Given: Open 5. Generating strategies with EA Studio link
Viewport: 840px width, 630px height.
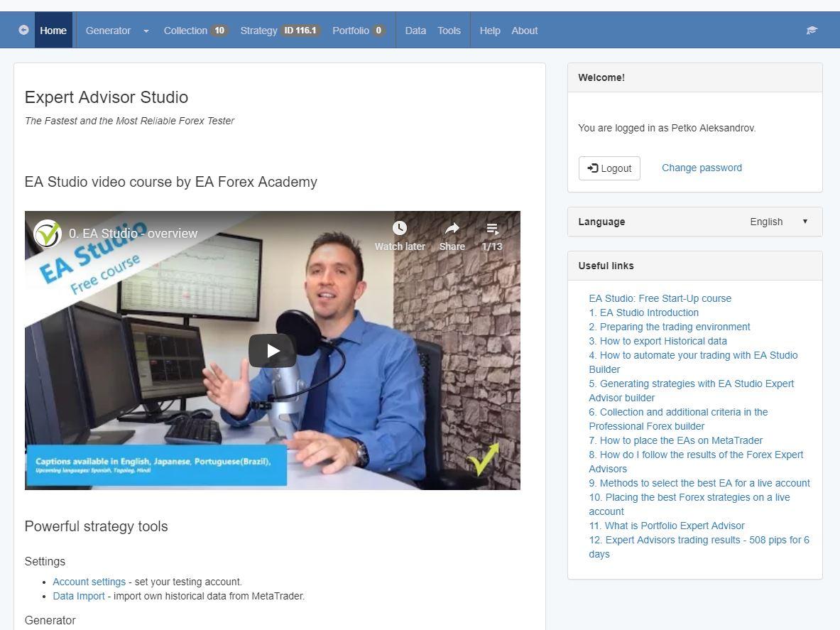Looking at the screenshot, I should point(691,391).
